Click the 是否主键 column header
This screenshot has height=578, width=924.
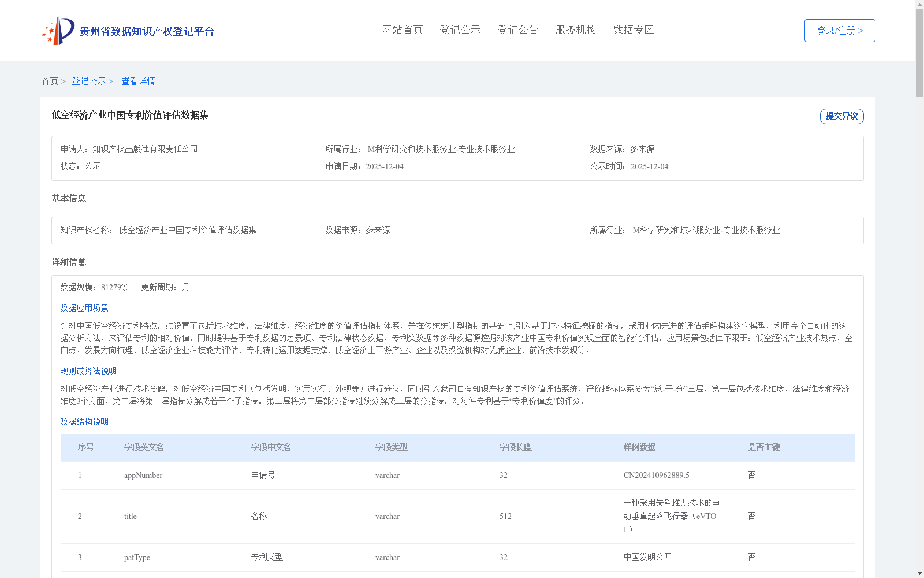click(x=764, y=447)
